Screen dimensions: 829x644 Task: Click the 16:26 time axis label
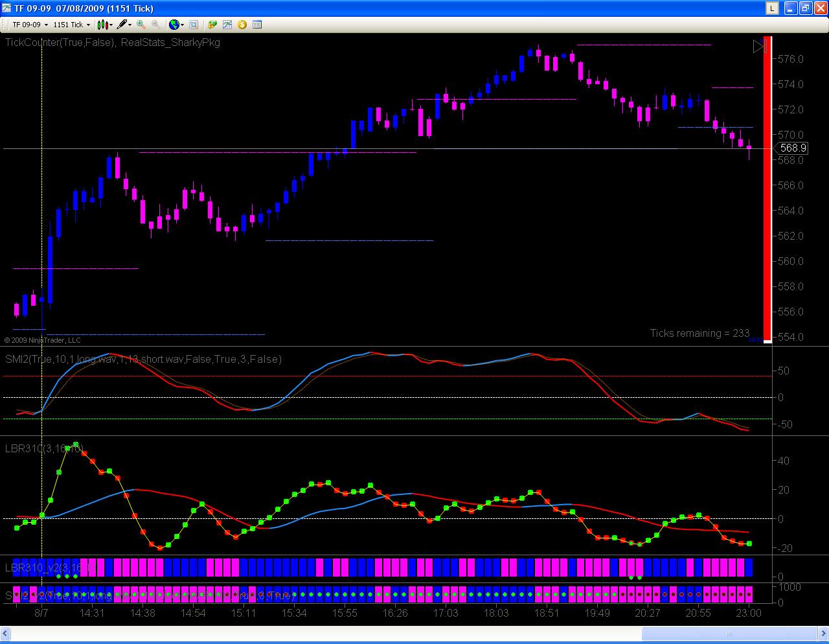click(395, 613)
